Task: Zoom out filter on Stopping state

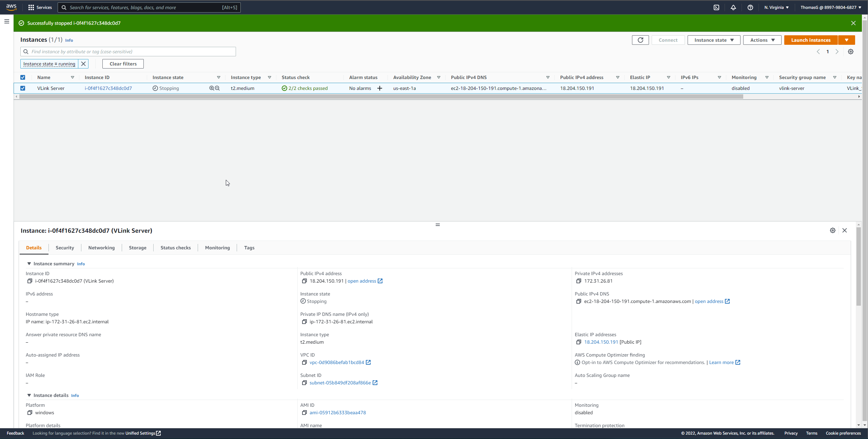Action: point(217,88)
